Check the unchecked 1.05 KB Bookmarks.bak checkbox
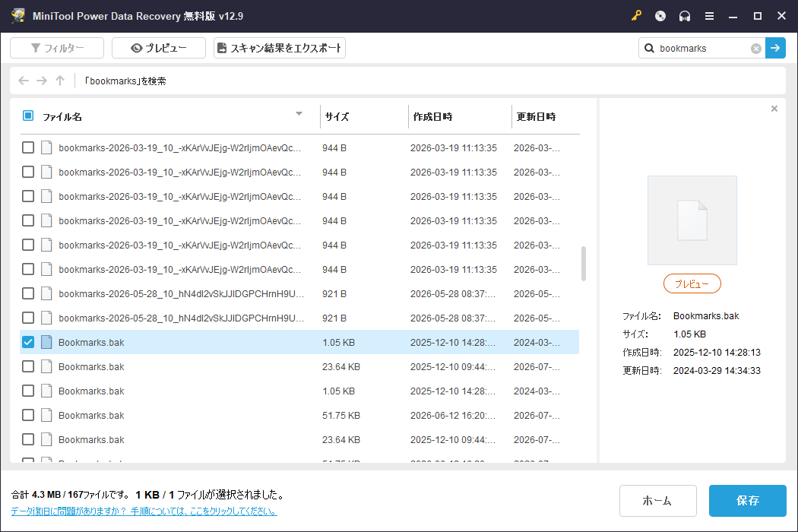The image size is (798, 532). pyautogui.click(x=28, y=391)
